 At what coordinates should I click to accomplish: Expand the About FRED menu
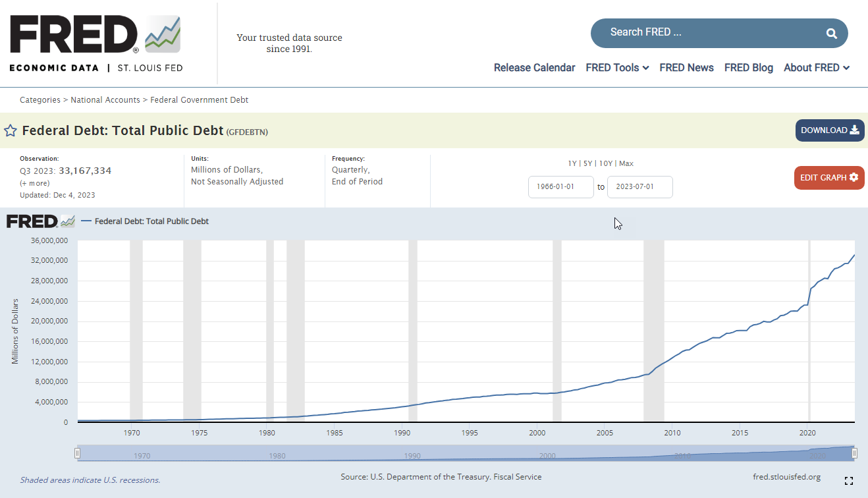(x=817, y=68)
